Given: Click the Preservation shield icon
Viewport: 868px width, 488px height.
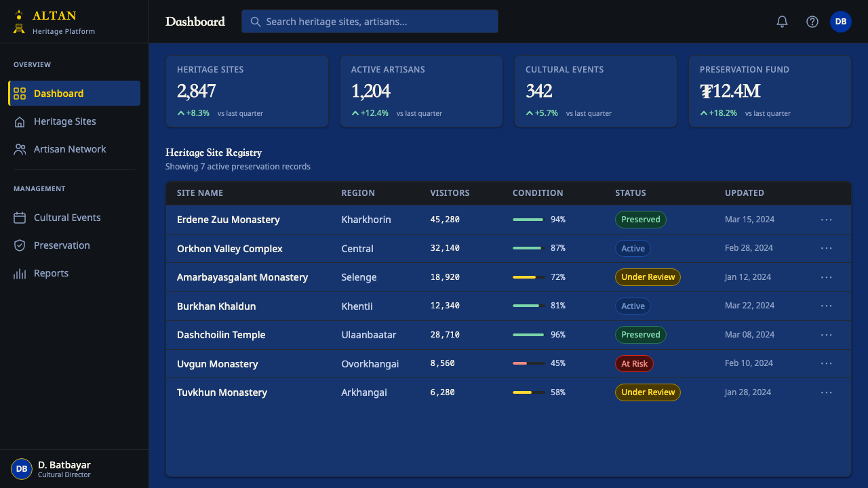Looking at the screenshot, I should (20, 245).
